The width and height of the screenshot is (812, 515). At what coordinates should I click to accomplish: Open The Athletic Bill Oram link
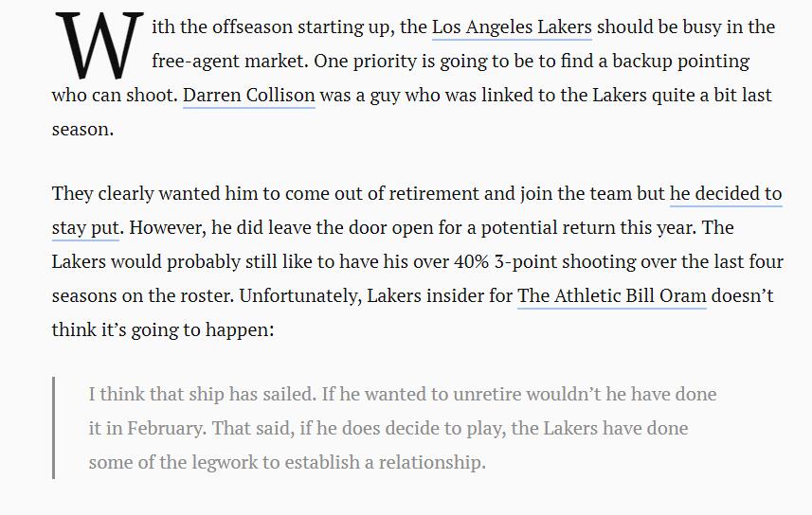pos(611,296)
